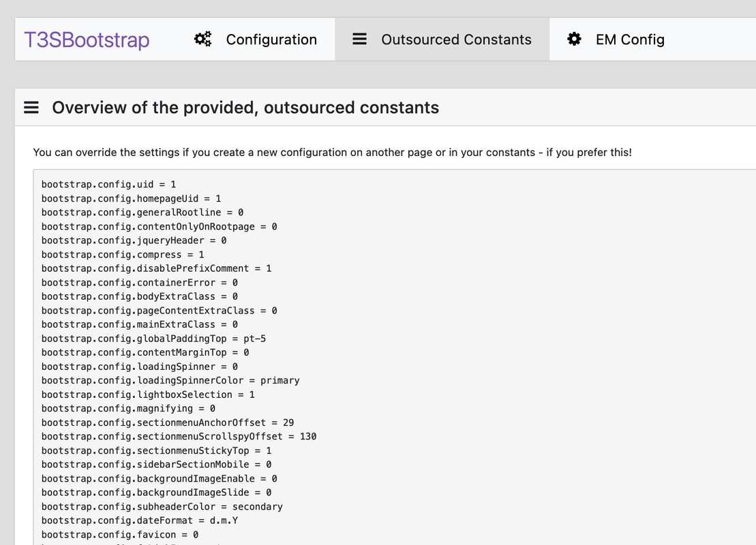Click the globalPaddingTop = pt-5 line

tap(154, 339)
